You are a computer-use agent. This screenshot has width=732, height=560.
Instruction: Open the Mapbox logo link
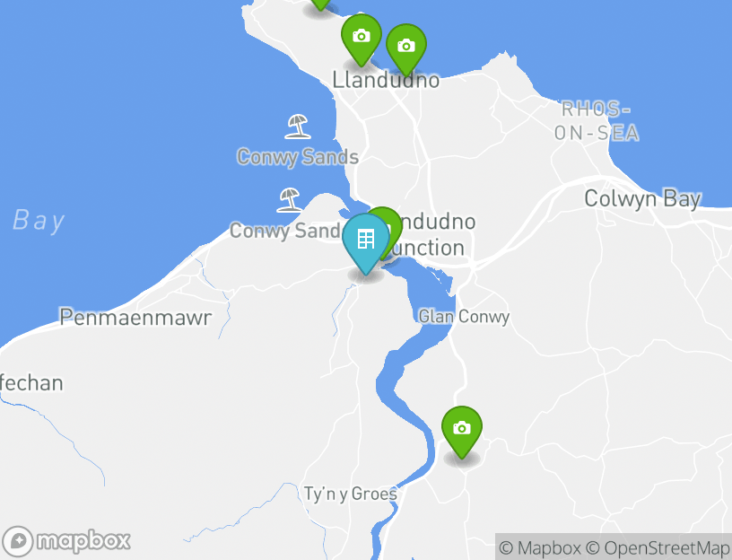coord(65,542)
